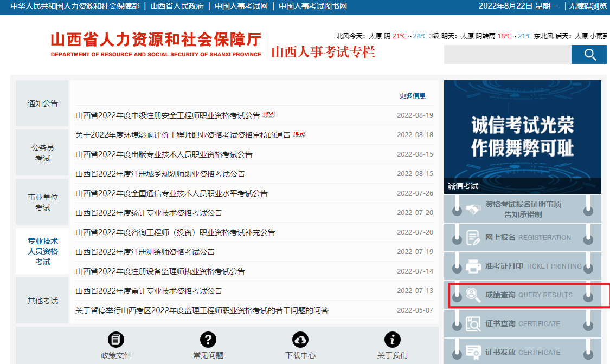Switch to the 通知公告 tab

point(42,103)
